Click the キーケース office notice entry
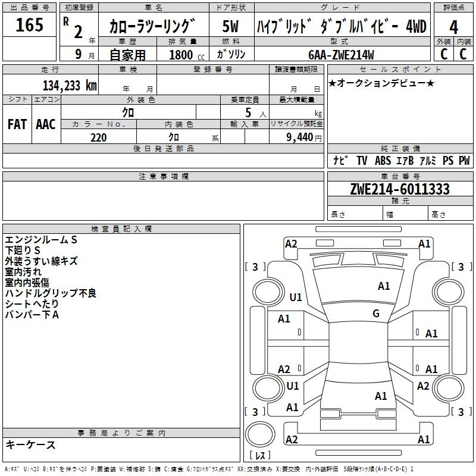The height and width of the screenshot is (476, 476). pos(30,445)
